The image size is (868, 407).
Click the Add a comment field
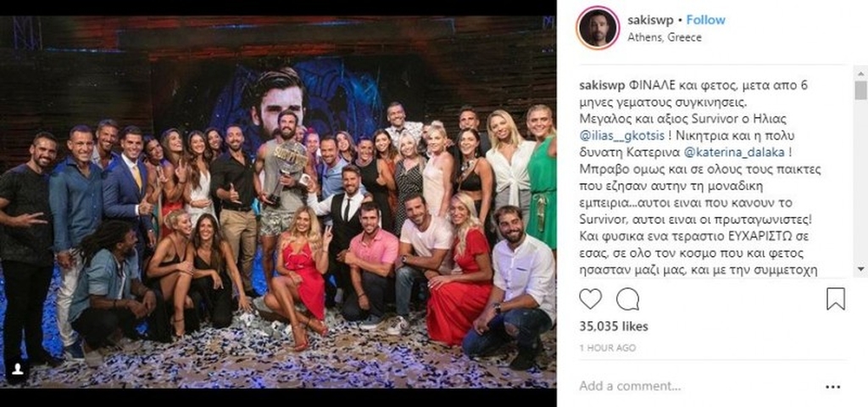[x=698, y=386]
